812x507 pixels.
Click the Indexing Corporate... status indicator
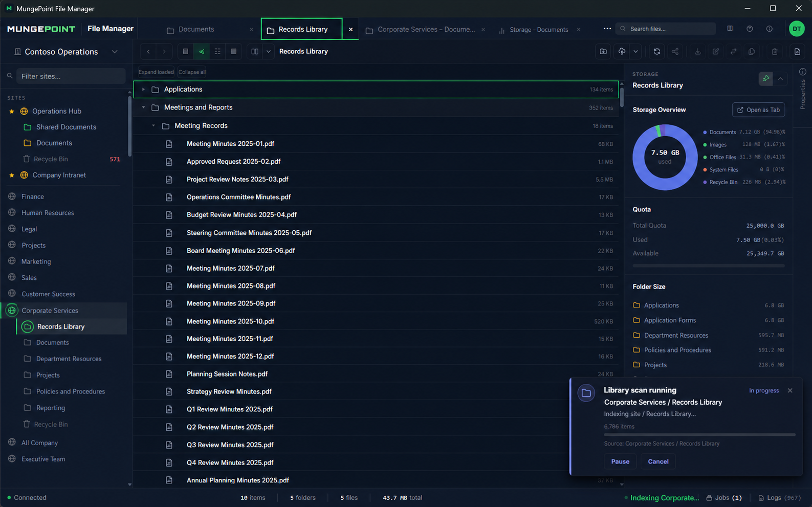click(x=662, y=498)
